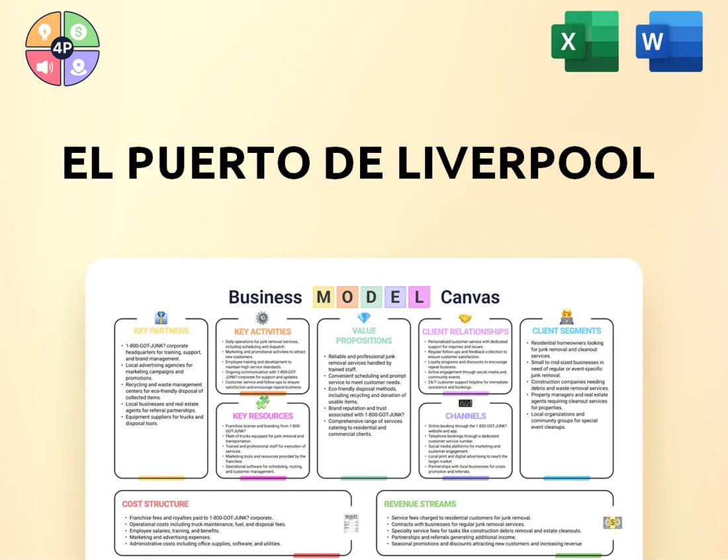Viewport: 728px width, 560px height.
Task: Click the purple E letter tile
Action: tap(395, 297)
